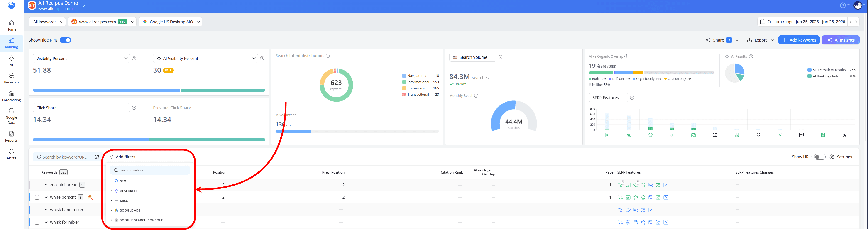This screenshot has width=868, height=230.
Task: Check the white borscht row checkbox
Action: (37, 197)
